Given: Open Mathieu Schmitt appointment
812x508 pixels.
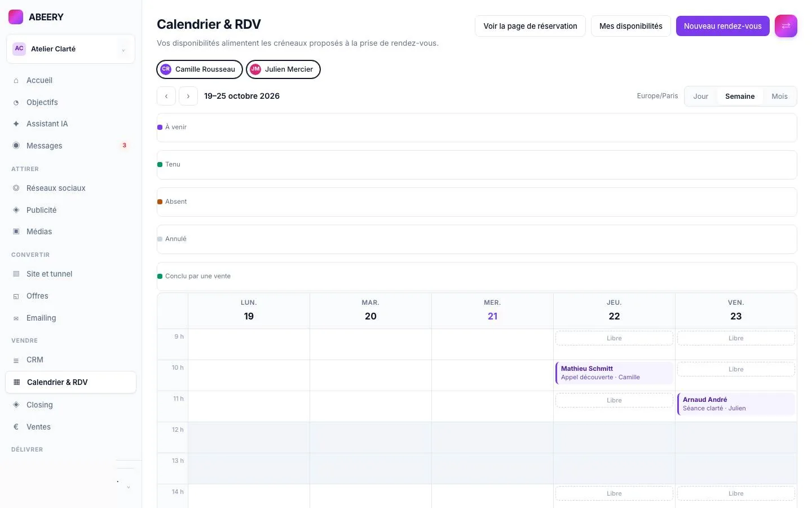Looking at the screenshot, I should [614, 373].
